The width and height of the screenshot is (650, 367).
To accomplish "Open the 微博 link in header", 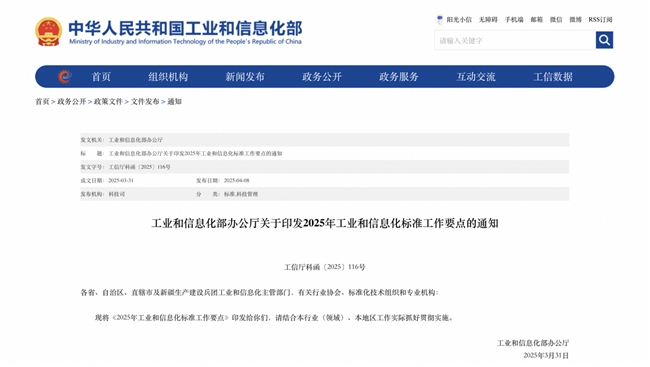I will point(575,19).
